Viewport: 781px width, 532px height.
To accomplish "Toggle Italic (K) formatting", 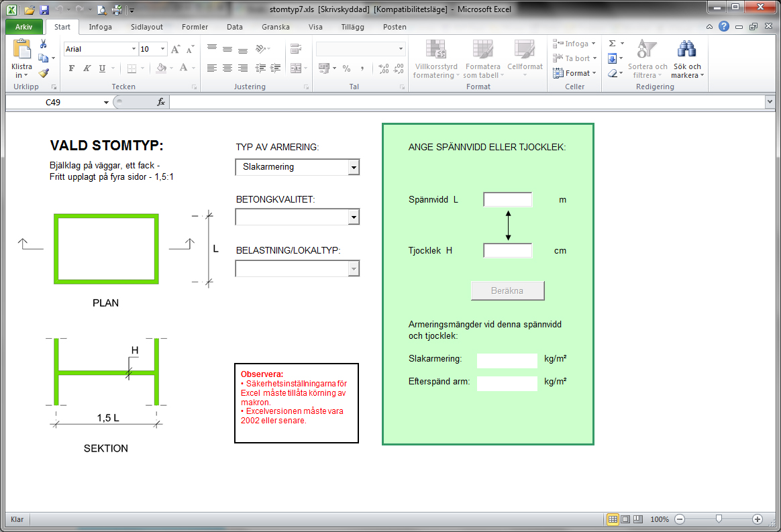I will click(x=87, y=68).
